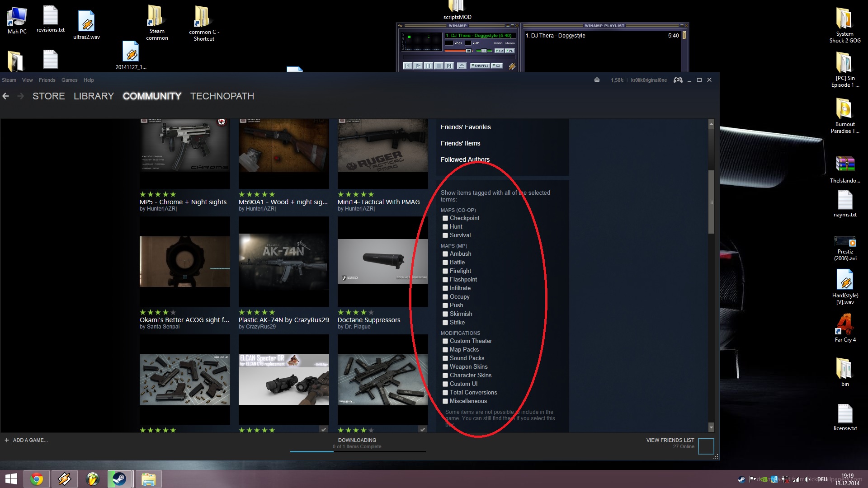Toggle Winamp repeat button

coord(497,66)
